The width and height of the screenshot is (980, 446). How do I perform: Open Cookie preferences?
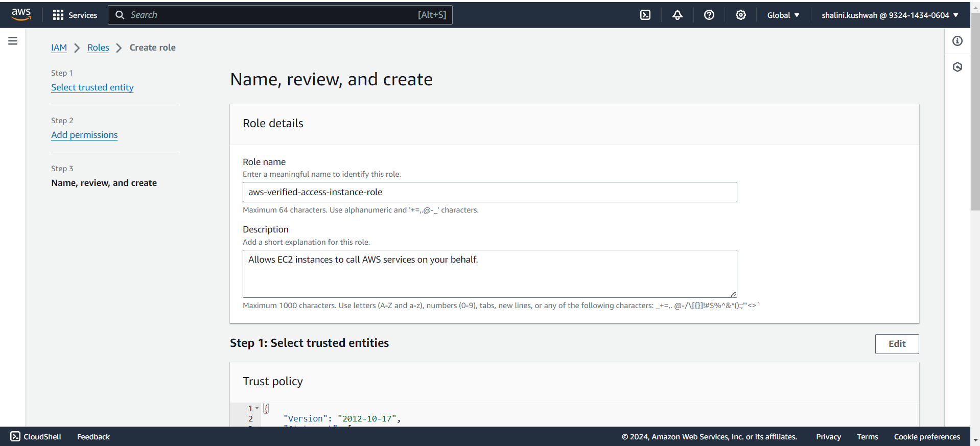pyautogui.click(x=927, y=436)
